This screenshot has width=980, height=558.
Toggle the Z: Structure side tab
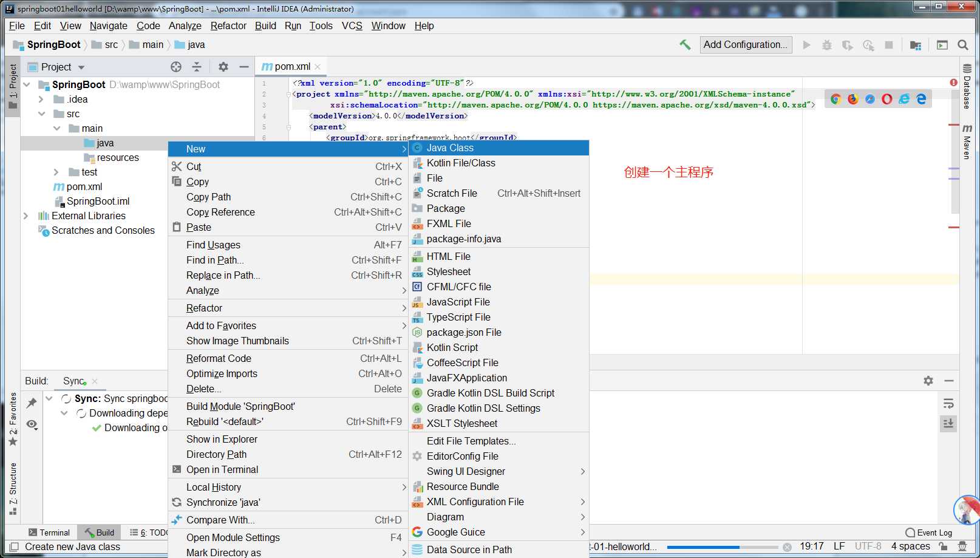13,489
